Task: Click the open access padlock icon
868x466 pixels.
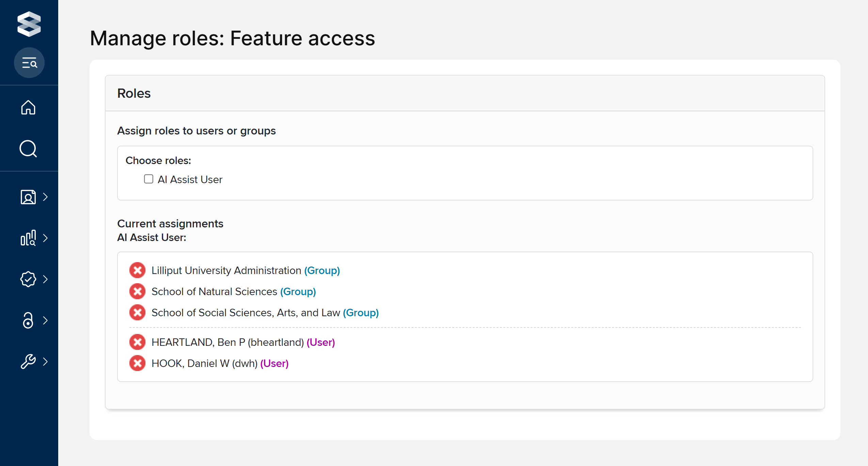Action: point(28,320)
